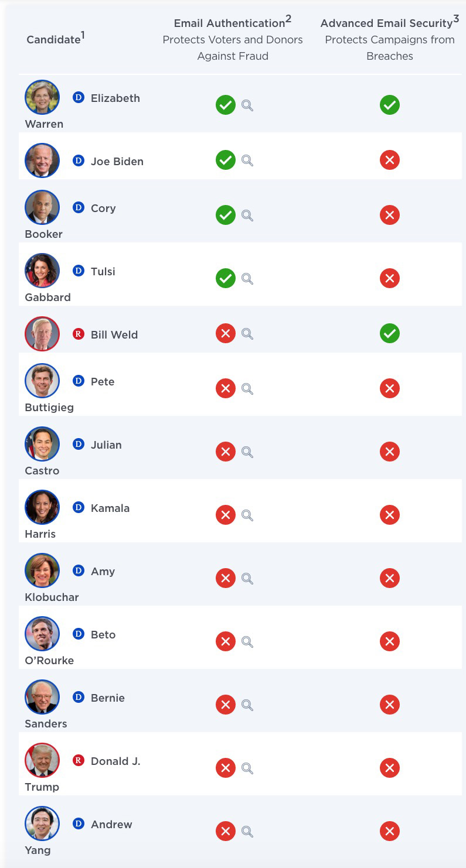Click magnifier icon next to Joe Biden
The height and width of the screenshot is (868, 466).
(247, 160)
